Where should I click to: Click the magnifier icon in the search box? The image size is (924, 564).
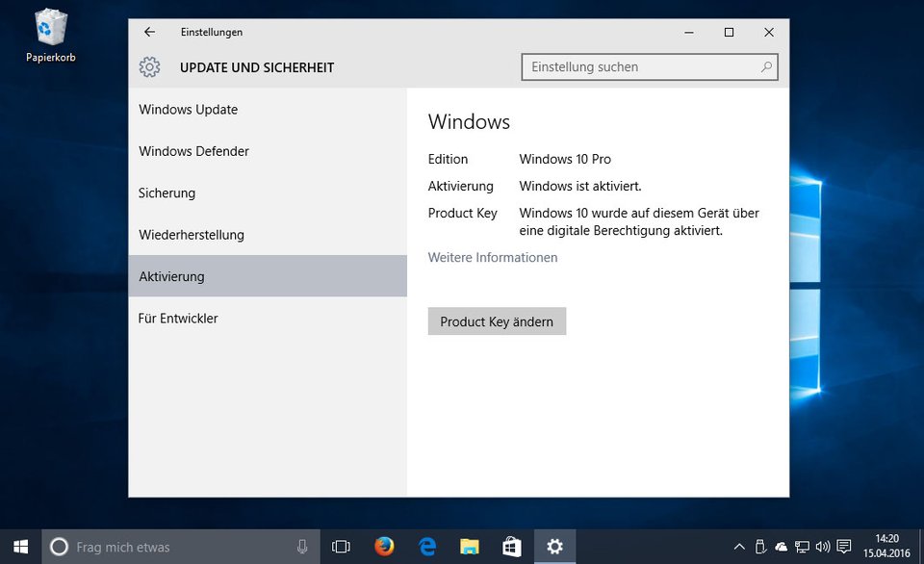tap(766, 66)
